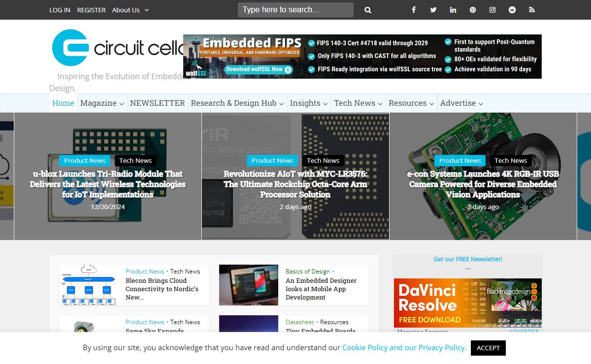Click the search magnifier icon

point(367,10)
